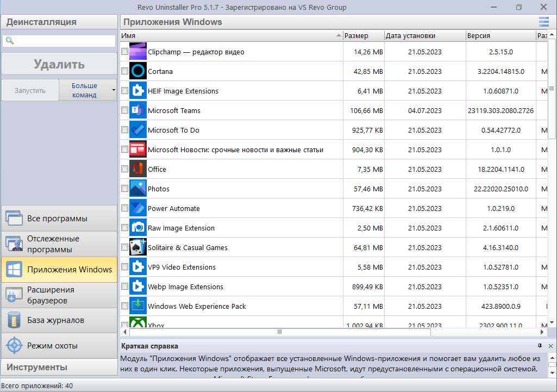Click the Clipchamp app icon
Viewport: 557px width, 392px height.
(138, 52)
